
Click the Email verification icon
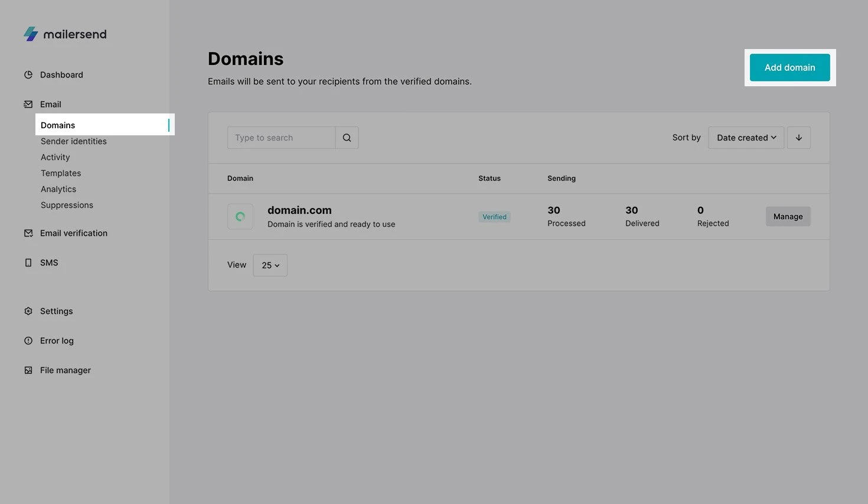[28, 233]
